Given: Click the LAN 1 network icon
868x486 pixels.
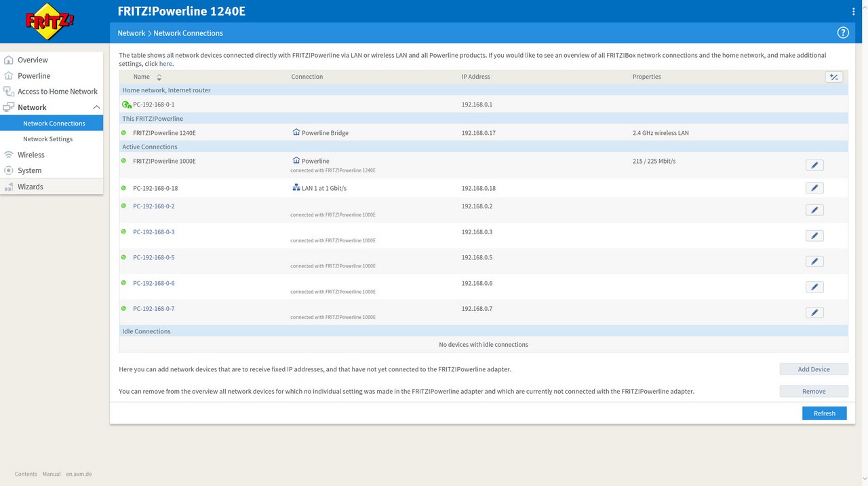Looking at the screenshot, I should click(296, 187).
